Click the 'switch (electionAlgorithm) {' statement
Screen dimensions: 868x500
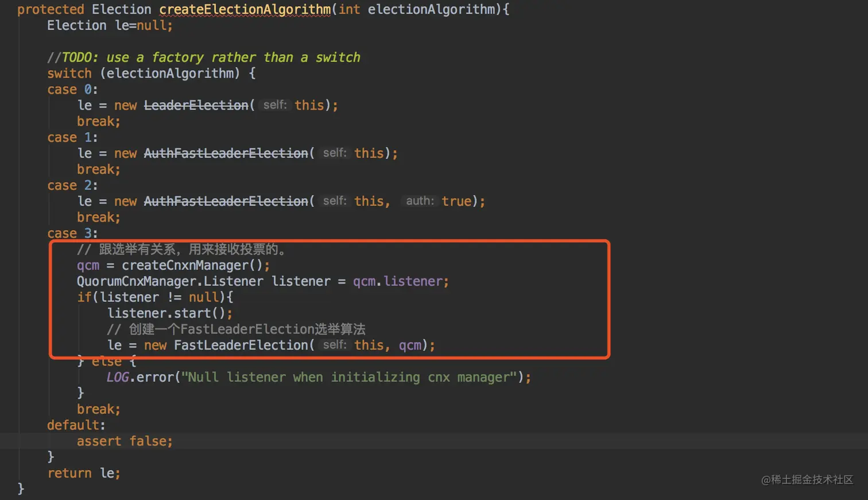point(152,73)
